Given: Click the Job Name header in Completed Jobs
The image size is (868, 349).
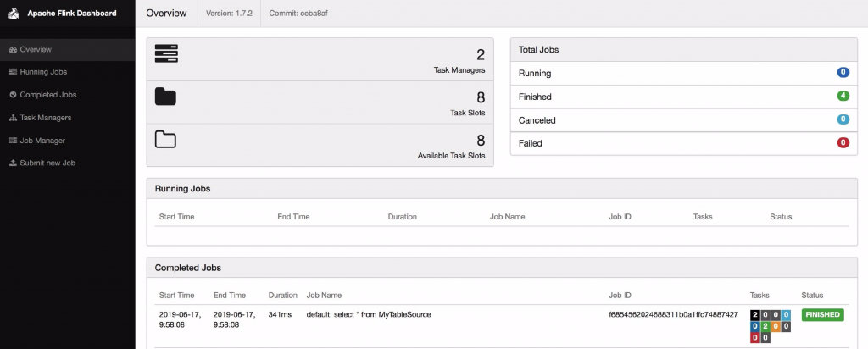Looking at the screenshot, I should click(x=325, y=296).
